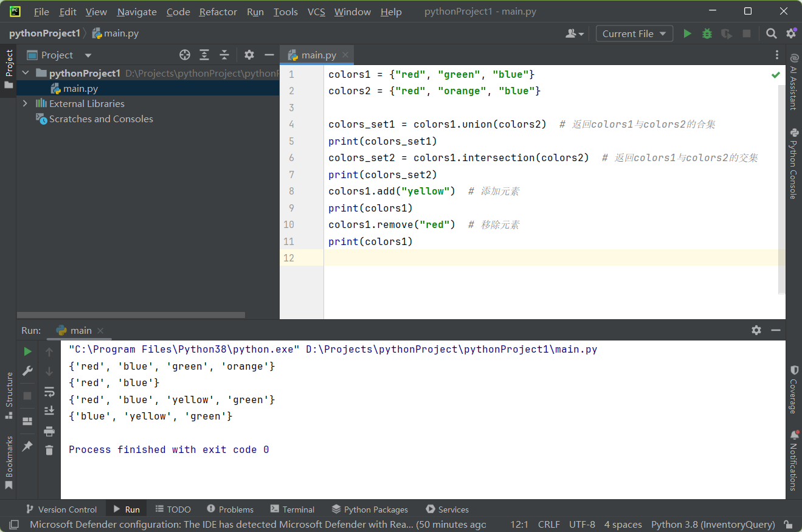Open Current File run configuration dropdown
The image size is (802, 532).
click(634, 34)
